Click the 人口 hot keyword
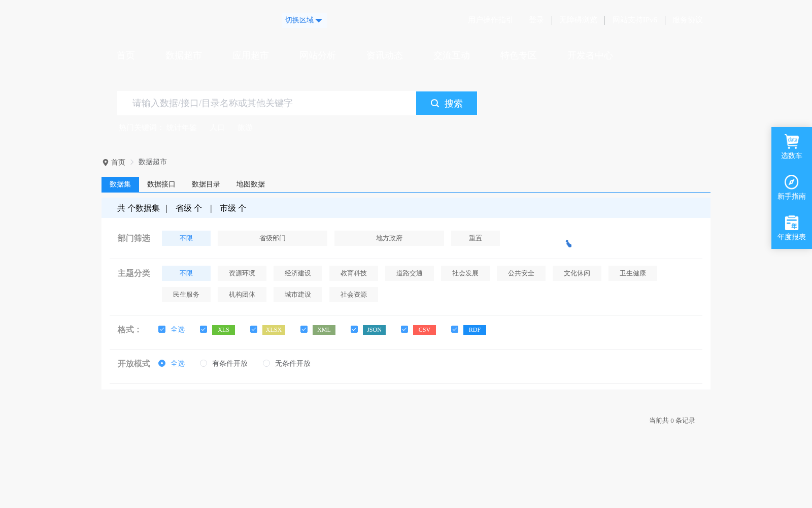 217,128
